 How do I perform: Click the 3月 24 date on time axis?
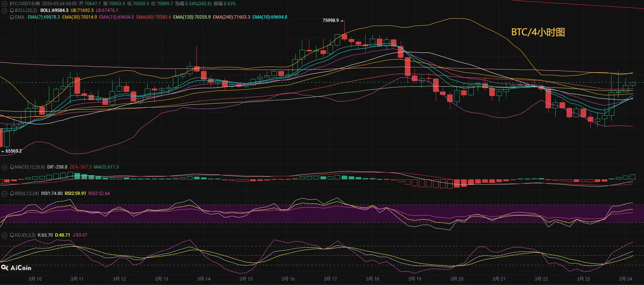[625, 279]
